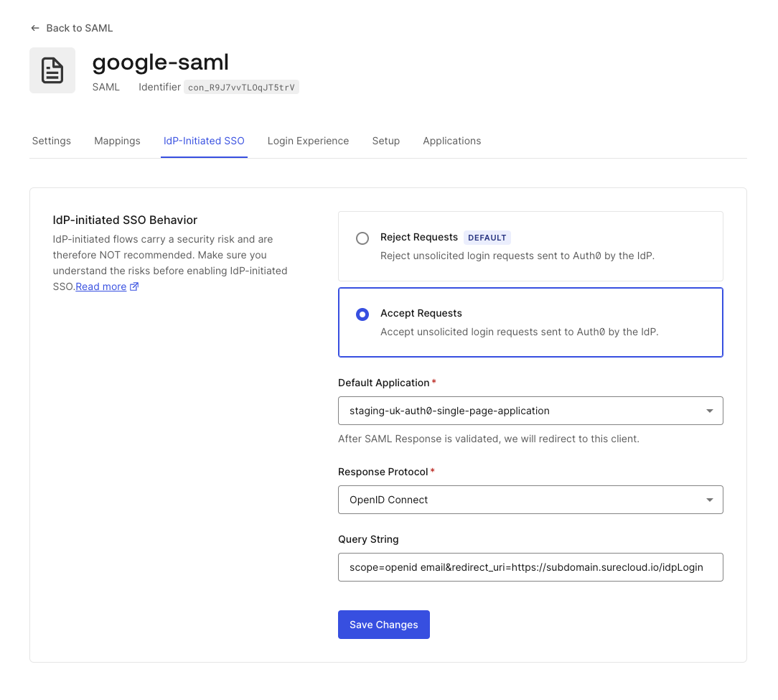The image size is (778, 700).
Task: Open the IdP-Initiated SSO tab
Action: (x=204, y=141)
